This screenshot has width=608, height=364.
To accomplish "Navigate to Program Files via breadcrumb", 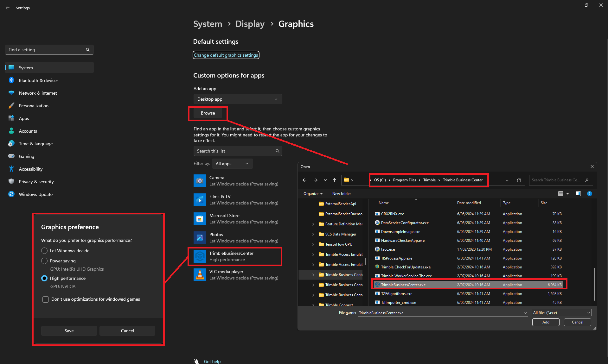I will point(404,180).
